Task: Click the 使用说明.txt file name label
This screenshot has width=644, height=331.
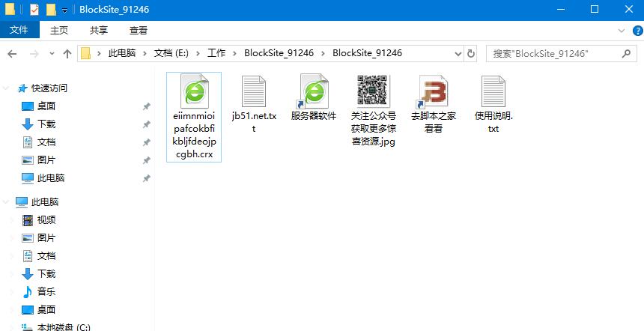Action: [493, 122]
